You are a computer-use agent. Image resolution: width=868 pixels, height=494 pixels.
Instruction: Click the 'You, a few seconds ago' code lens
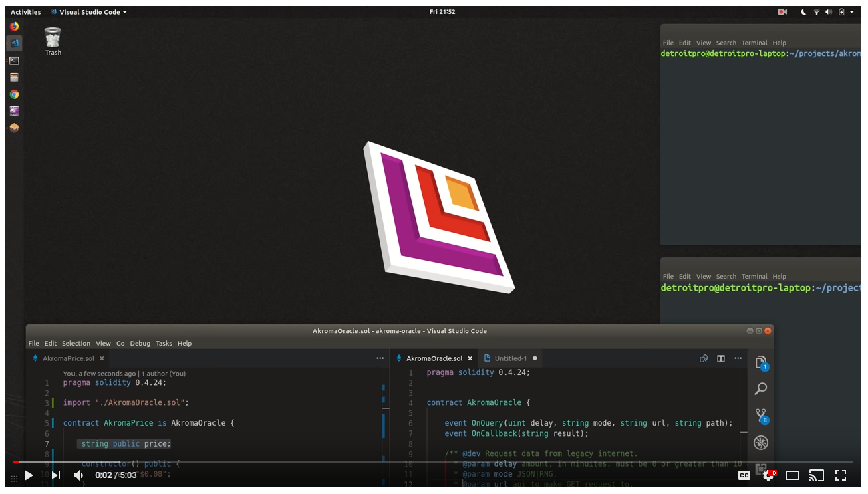[x=124, y=374]
